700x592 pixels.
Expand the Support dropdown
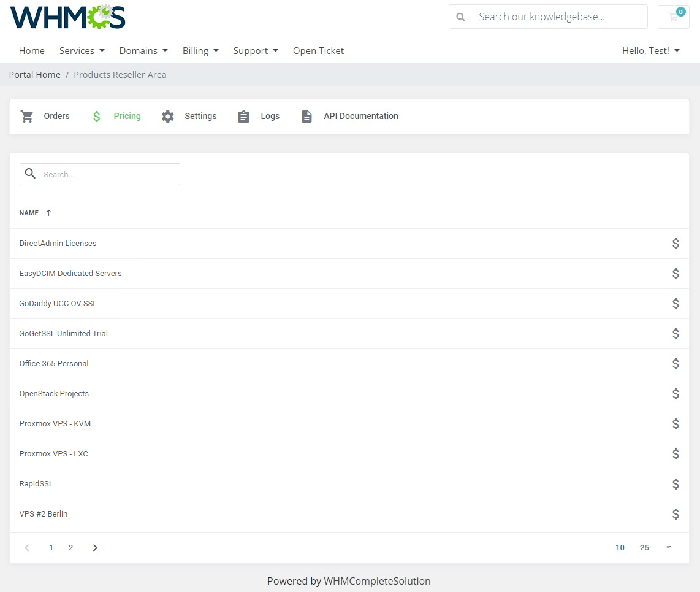coord(256,50)
